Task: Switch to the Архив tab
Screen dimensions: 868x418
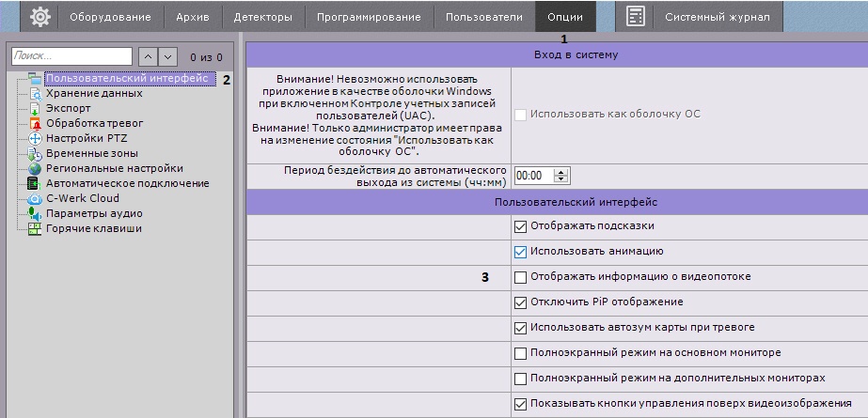Action: click(x=192, y=17)
